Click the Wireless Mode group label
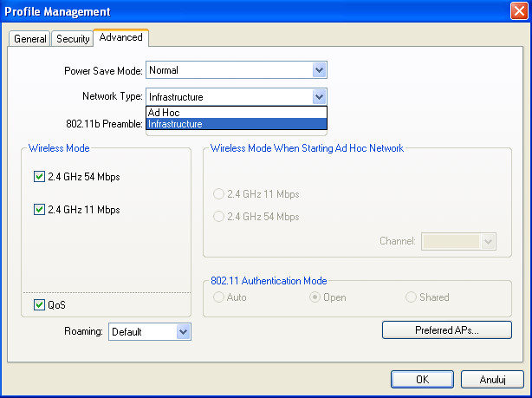Image resolution: width=532 pixels, height=398 pixels. tap(59, 148)
